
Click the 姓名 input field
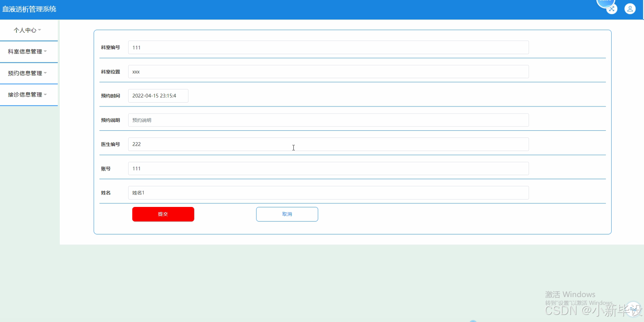328,193
